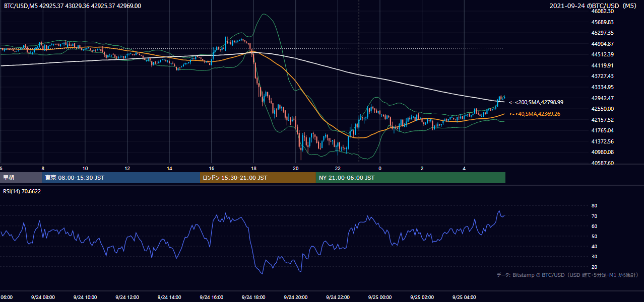Click the 9/24 12:00 time label

point(127,297)
